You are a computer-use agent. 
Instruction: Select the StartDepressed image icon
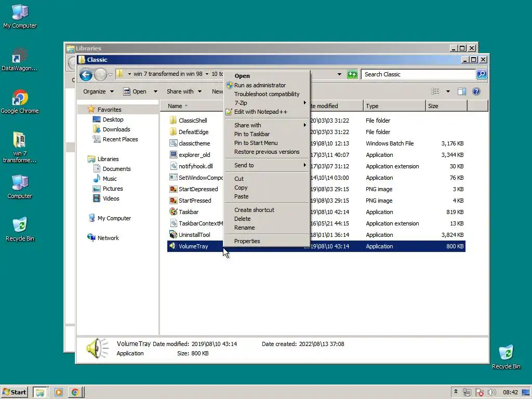tap(173, 189)
